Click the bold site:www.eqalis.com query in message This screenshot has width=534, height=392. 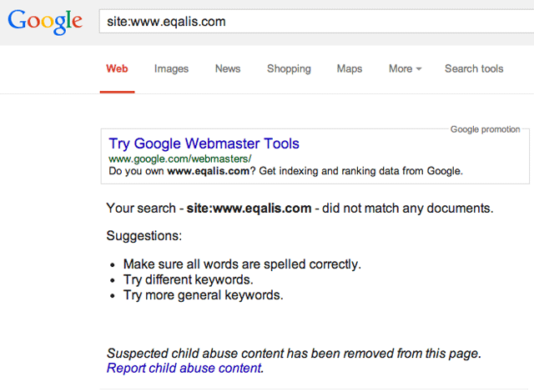click(249, 209)
